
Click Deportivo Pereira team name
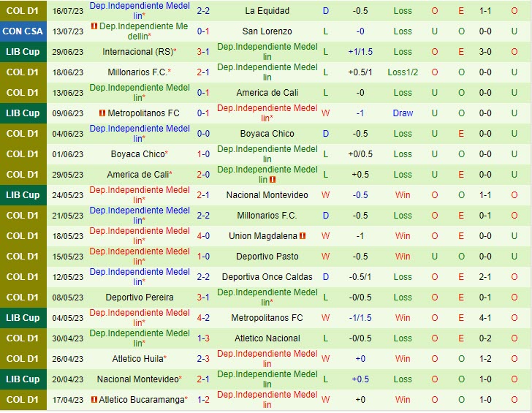(x=140, y=298)
